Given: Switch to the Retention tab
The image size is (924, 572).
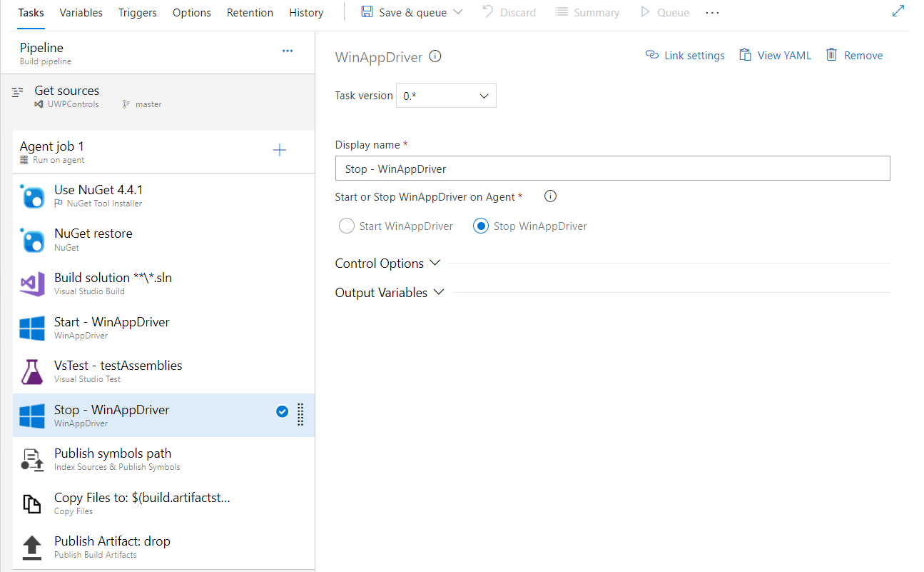Looking at the screenshot, I should coord(250,13).
